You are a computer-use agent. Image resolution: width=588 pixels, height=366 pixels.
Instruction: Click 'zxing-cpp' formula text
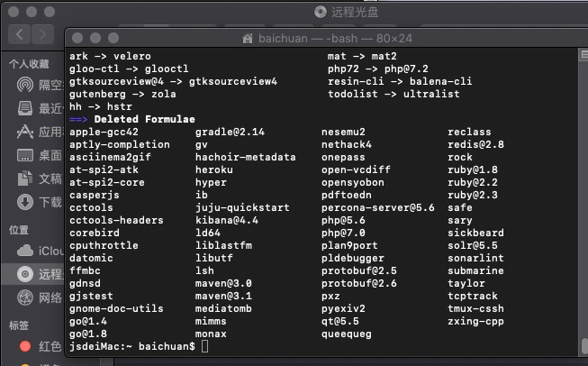[x=475, y=321]
